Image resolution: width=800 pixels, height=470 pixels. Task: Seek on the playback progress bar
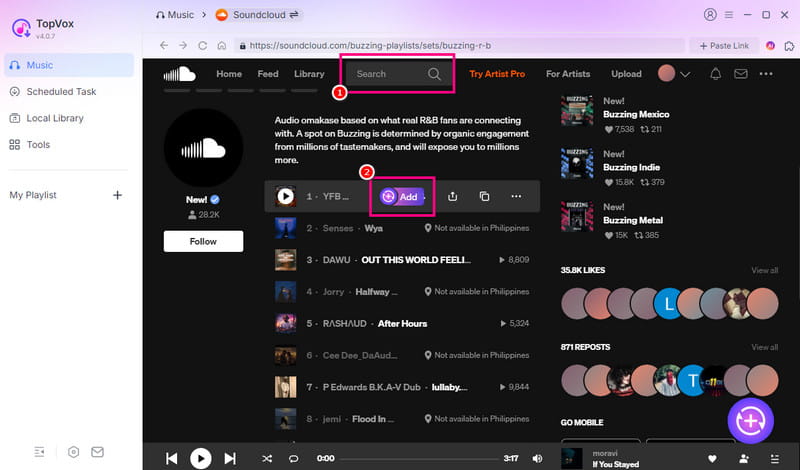[419, 458]
